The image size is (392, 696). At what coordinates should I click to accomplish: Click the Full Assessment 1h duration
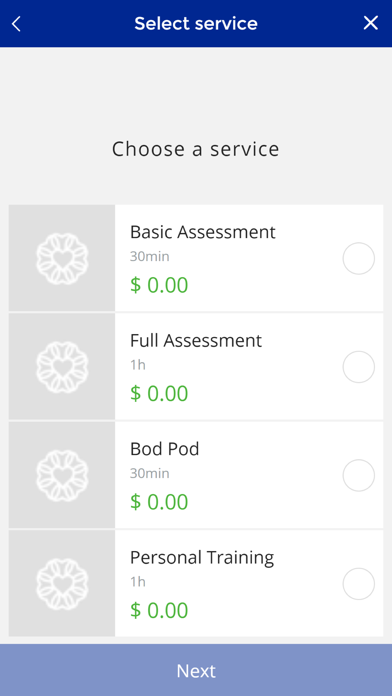(138, 365)
